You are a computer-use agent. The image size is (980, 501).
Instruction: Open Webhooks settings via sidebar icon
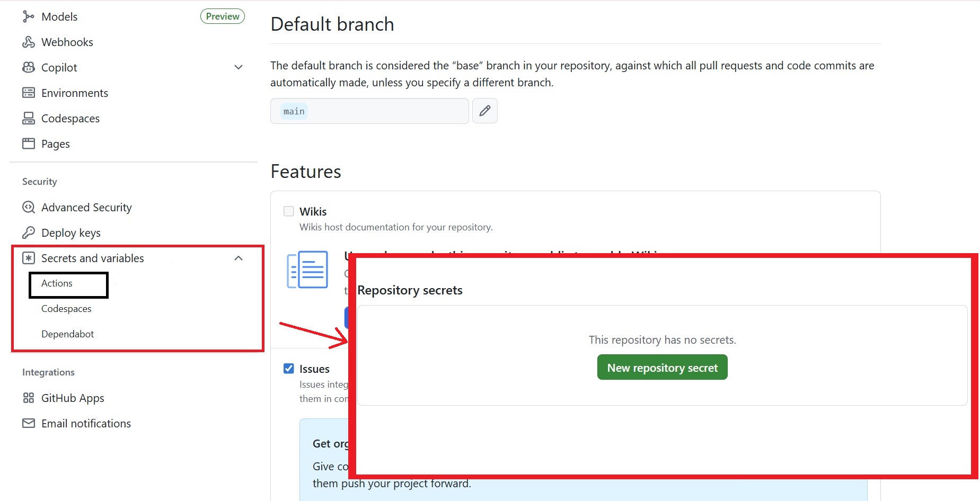pyautogui.click(x=28, y=42)
